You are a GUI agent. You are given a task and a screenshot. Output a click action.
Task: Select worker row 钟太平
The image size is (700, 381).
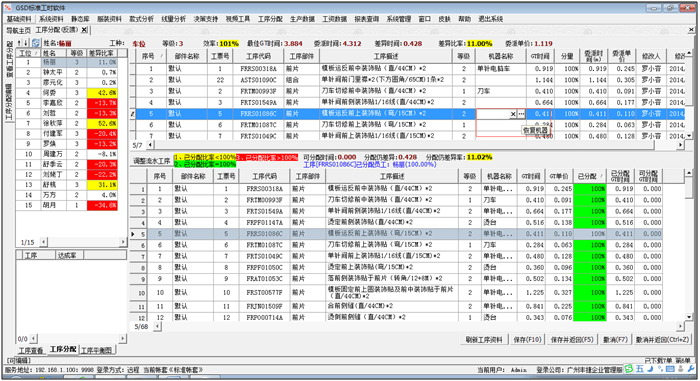(x=67, y=72)
